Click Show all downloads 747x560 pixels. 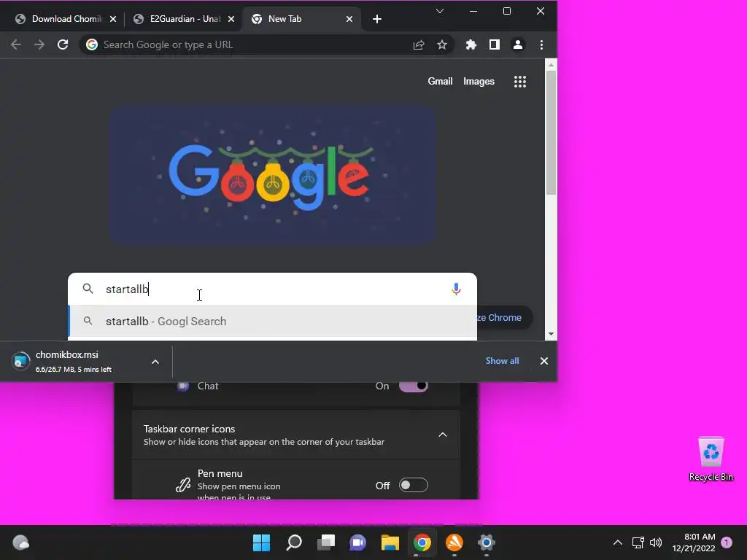(502, 361)
